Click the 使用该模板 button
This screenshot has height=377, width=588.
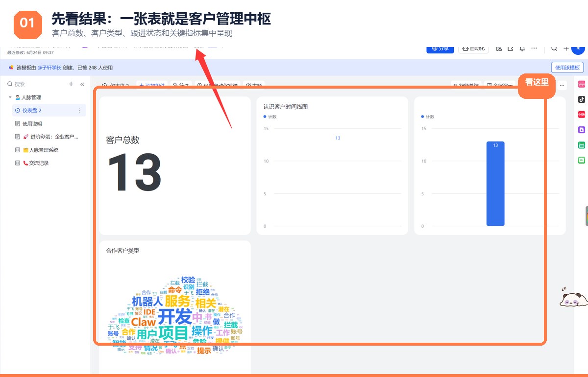(567, 68)
